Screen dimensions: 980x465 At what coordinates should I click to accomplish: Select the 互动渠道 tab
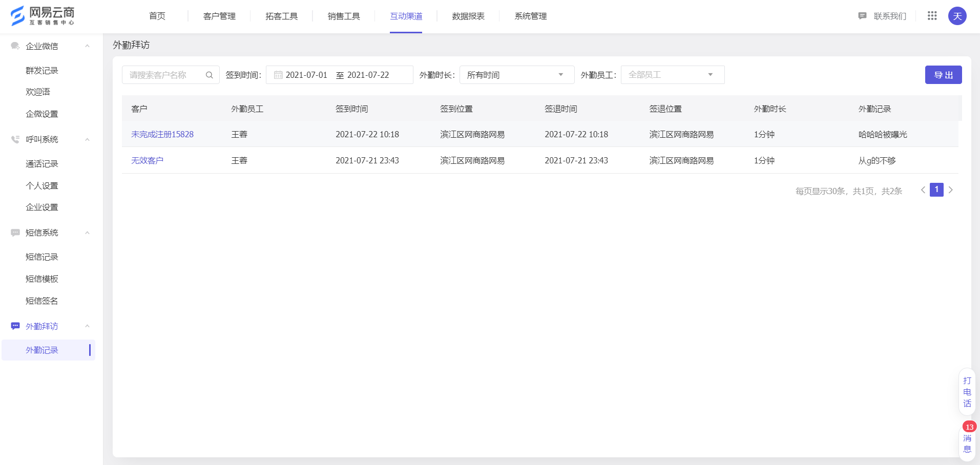(406, 16)
